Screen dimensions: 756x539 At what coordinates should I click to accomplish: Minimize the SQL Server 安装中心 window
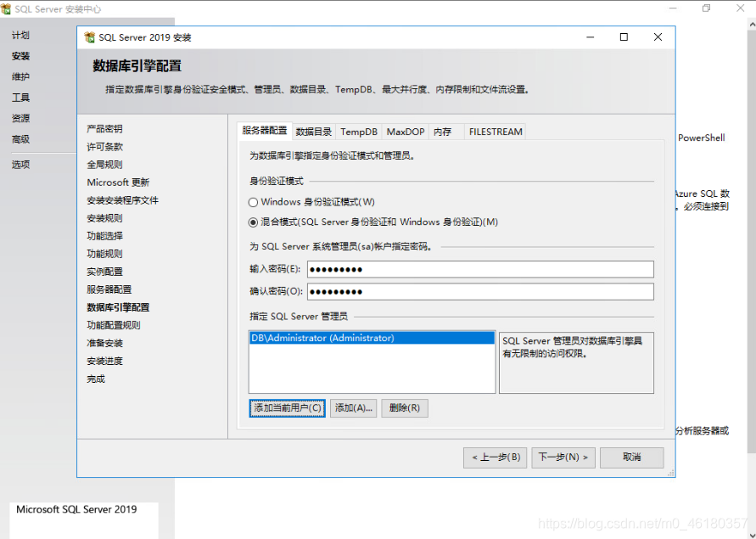pyautogui.click(x=673, y=8)
